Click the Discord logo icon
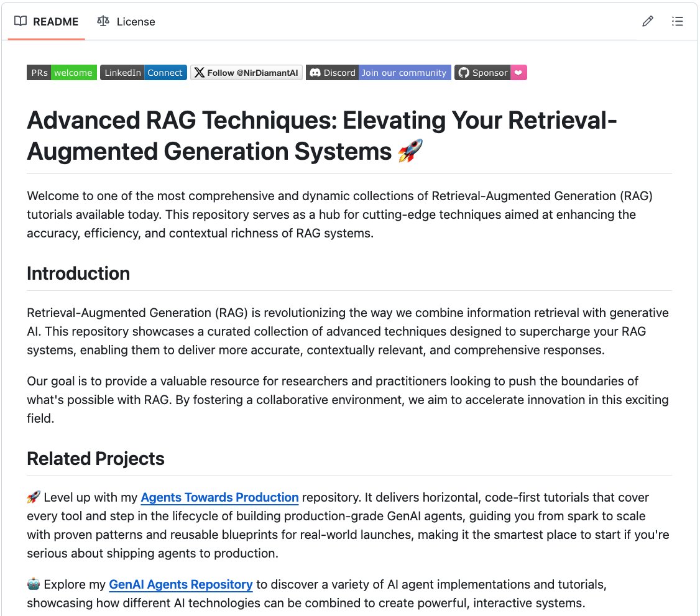The height and width of the screenshot is (616, 700). 315,73
